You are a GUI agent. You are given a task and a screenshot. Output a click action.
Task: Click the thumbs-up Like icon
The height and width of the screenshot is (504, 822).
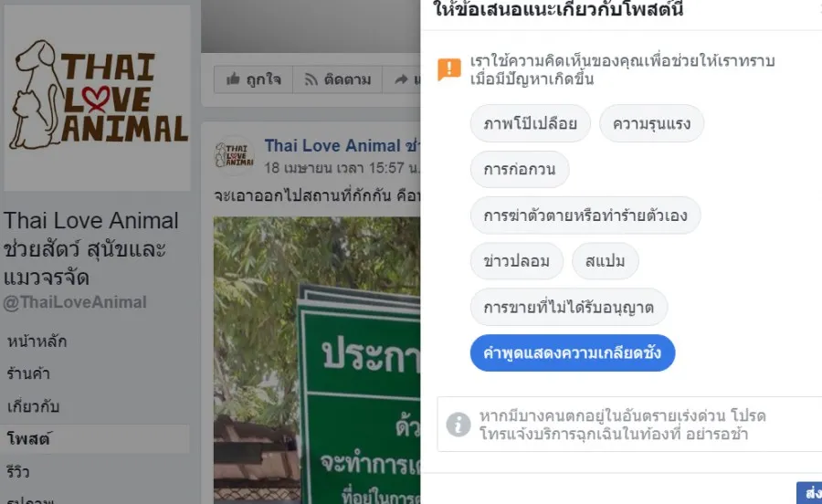click(233, 79)
